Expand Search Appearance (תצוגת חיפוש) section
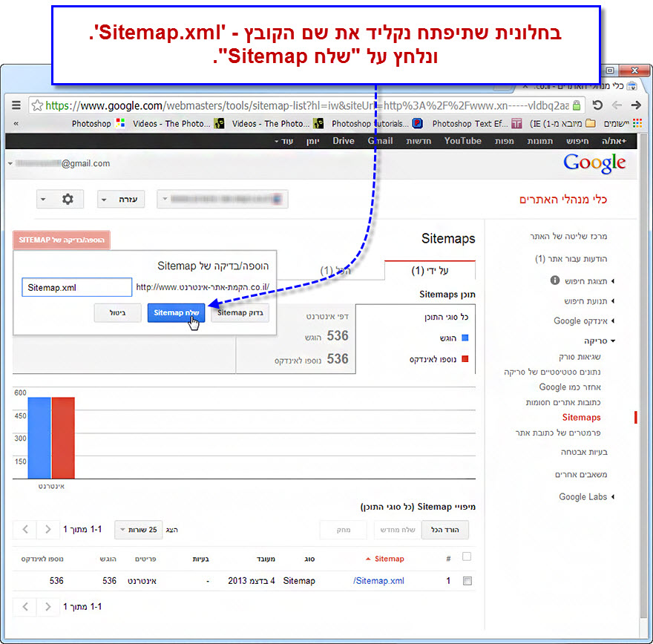This screenshot has width=653, height=644. [x=589, y=281]
